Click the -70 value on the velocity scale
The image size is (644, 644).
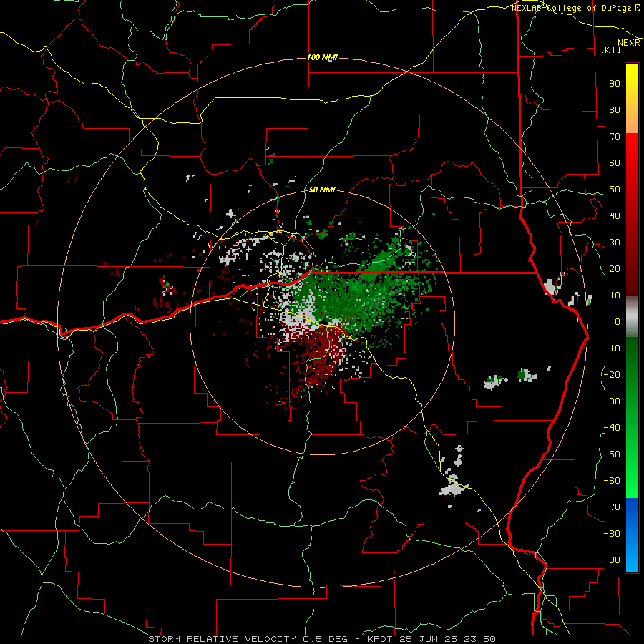pos(612,507)
